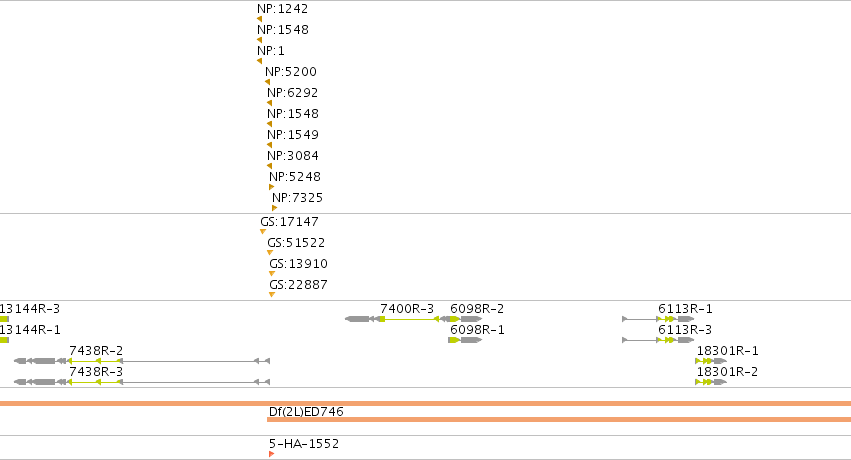This screenshot has width=851, height=460.
Task: Click the 7438R-3 transcript glyph
Action: pos(142,382)
